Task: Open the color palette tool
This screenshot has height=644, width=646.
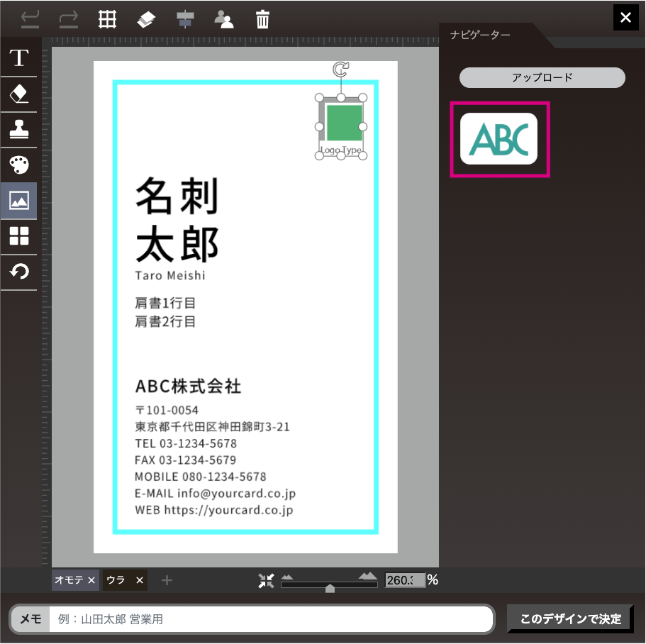Action: tap(18, 165)
